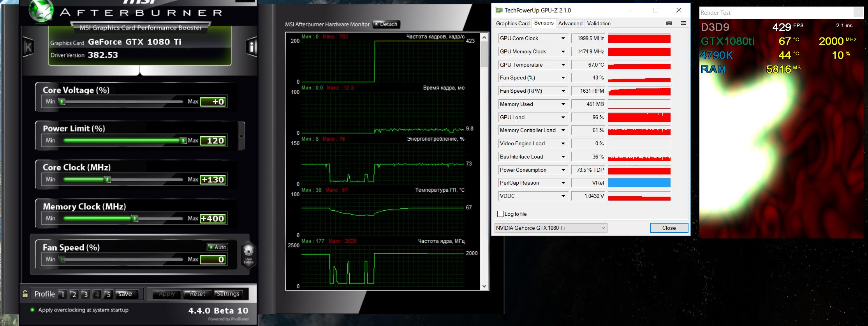Viewport: 868px width, 326px height.
Task: Click the Core Clock slider handle
Action: point(108,180)
